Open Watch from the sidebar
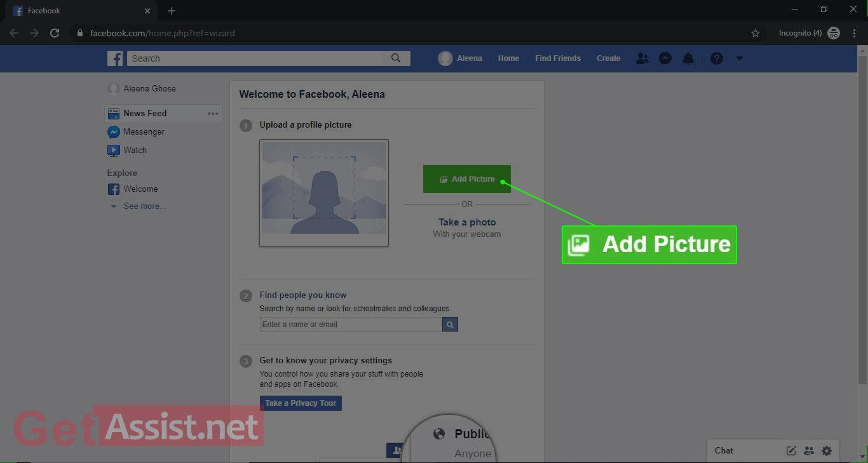The height and width of the screenshot is (463, 868). 135,150
